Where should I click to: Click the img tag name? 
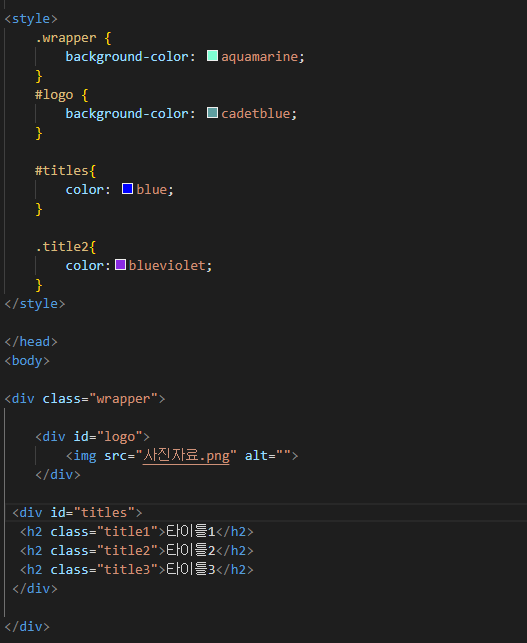pos(85,456)
